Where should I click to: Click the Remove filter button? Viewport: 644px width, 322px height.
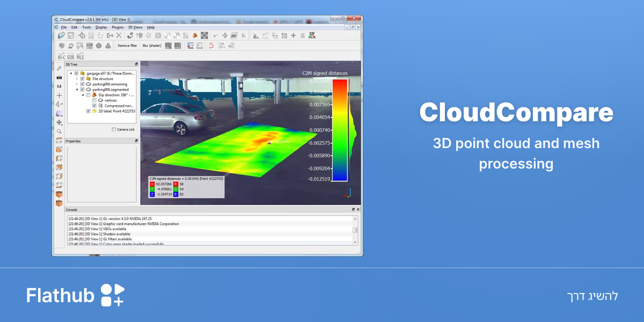tap(127, 46)
